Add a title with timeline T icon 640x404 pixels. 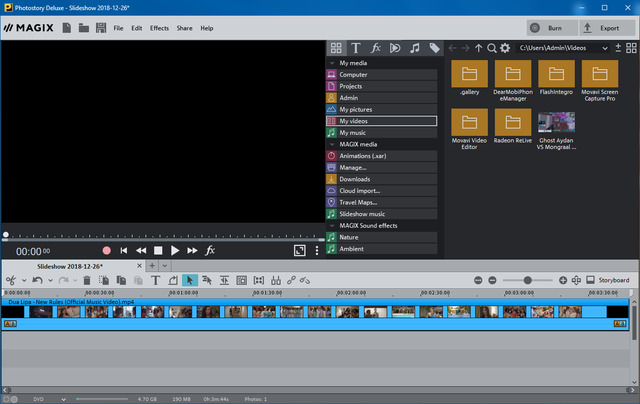(x=156, y=280)
